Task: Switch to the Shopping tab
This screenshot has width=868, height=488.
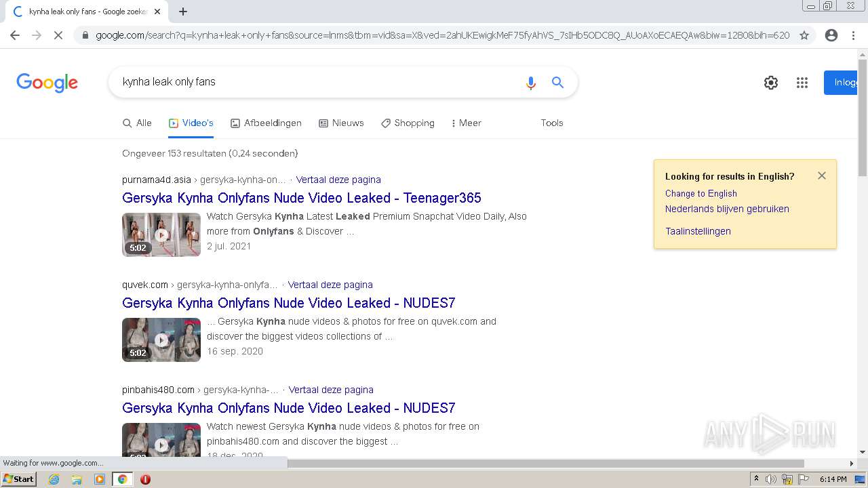Action: 408,123
